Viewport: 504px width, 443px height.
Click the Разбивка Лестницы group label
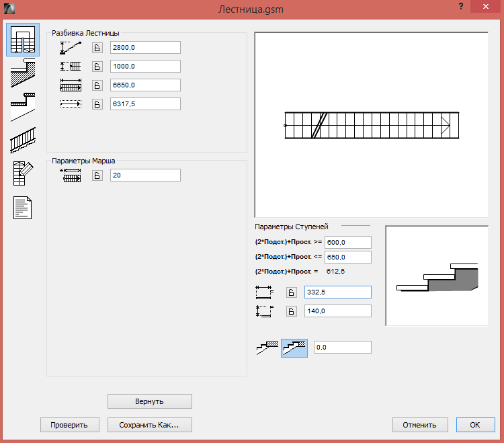[x=85, y=33]
